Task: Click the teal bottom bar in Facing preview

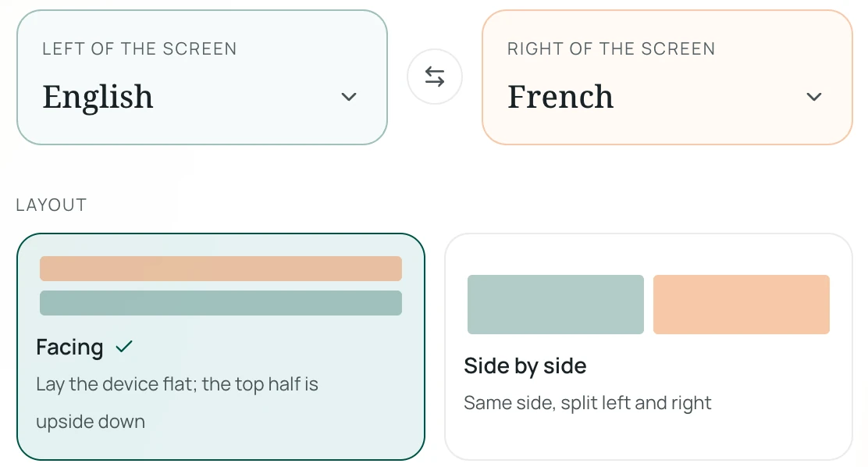Action: point(221,303)
